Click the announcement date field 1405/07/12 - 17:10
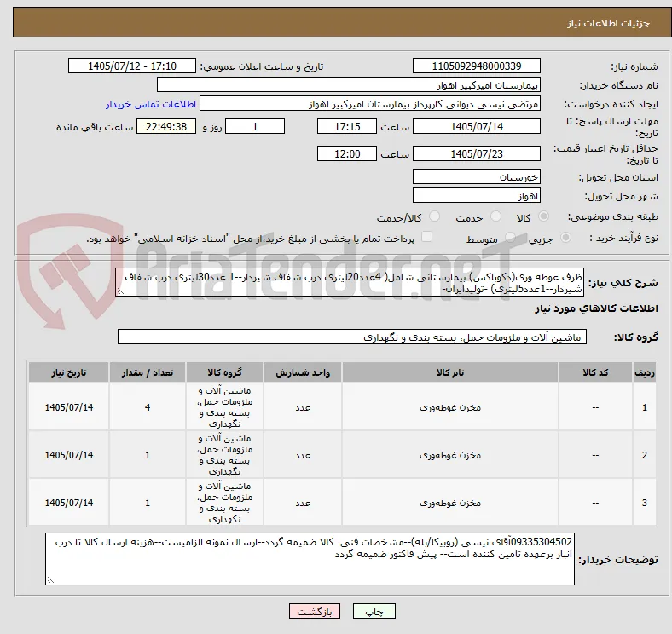 click(132, 66)
